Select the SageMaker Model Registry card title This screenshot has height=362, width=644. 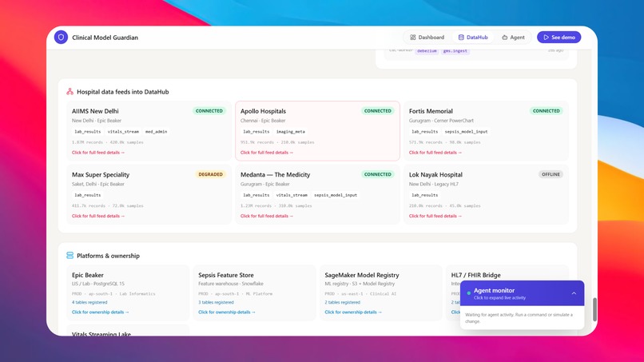point(362,276)
